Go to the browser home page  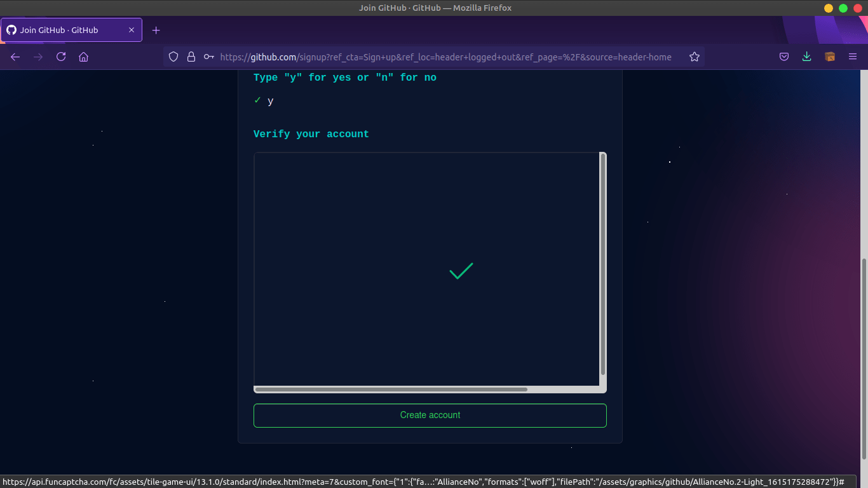pos(83,57)
